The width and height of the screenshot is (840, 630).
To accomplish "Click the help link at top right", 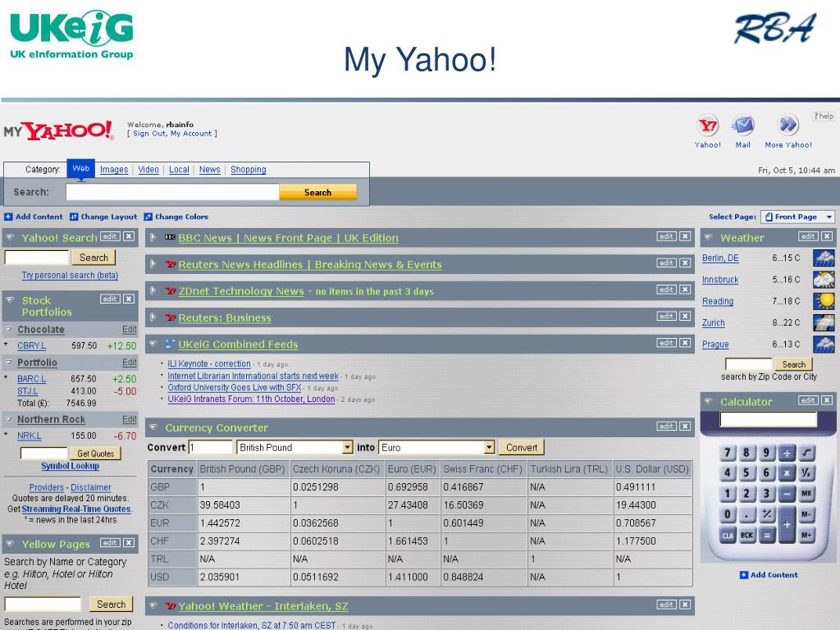I will pos(824,116).
